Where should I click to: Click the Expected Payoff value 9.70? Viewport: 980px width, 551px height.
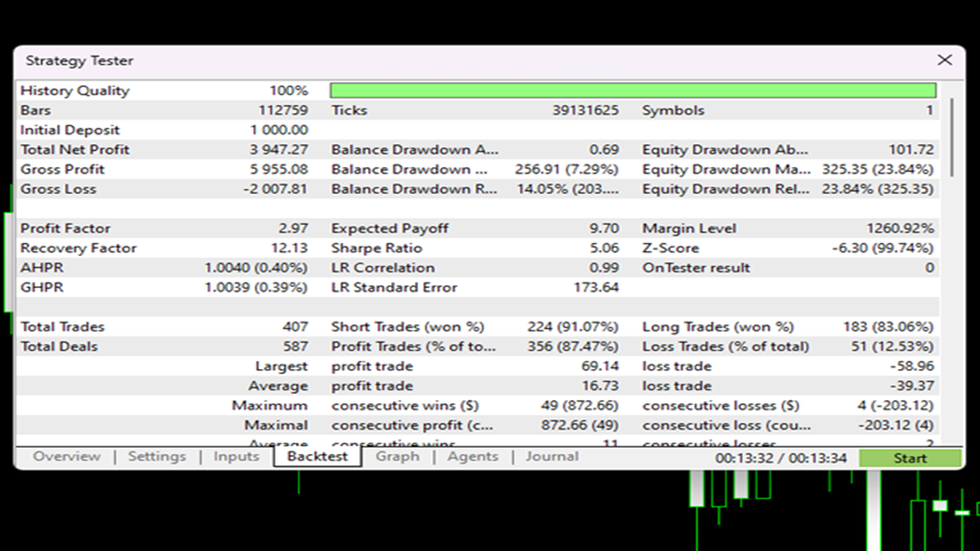[x=604, y=228]
